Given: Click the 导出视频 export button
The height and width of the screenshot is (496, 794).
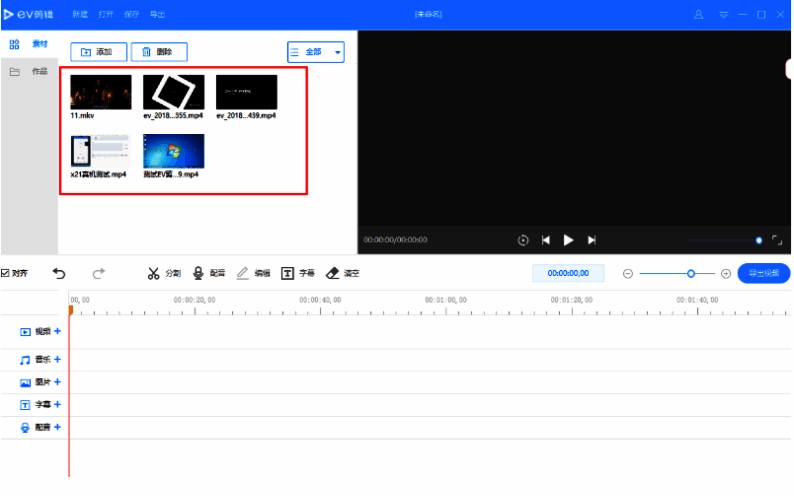Looking at the screenshot, I should pos(764,273).
